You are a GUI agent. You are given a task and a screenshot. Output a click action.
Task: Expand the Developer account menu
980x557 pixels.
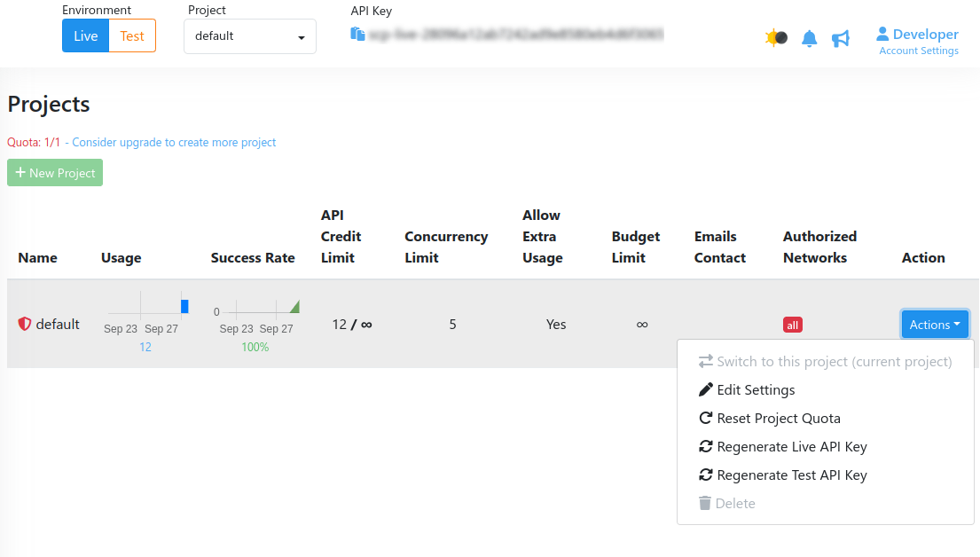[917, 34]
